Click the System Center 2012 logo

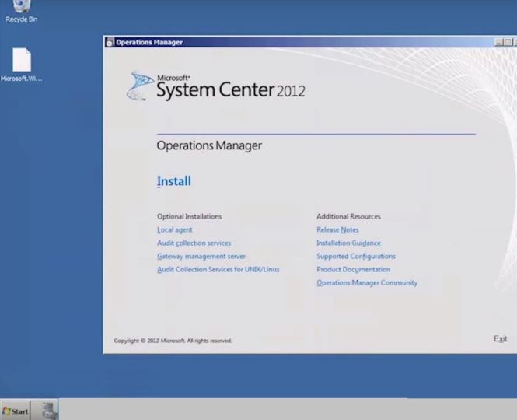point(215,86)
